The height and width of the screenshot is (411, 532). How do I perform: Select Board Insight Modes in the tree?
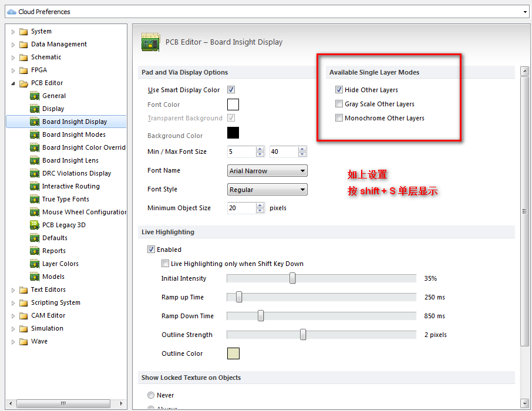73,134
